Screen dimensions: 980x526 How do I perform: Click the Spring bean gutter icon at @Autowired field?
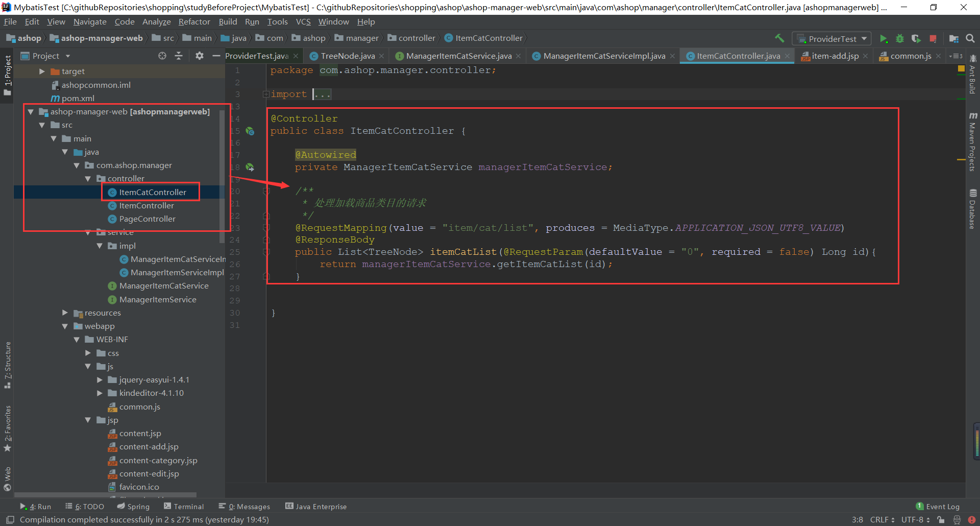(x=250, y=167)
